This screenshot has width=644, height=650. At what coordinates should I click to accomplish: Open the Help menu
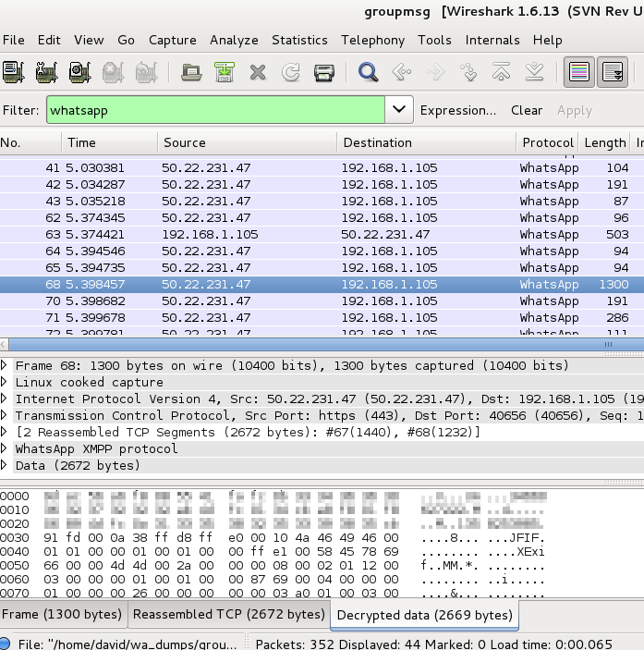(548, 40)
